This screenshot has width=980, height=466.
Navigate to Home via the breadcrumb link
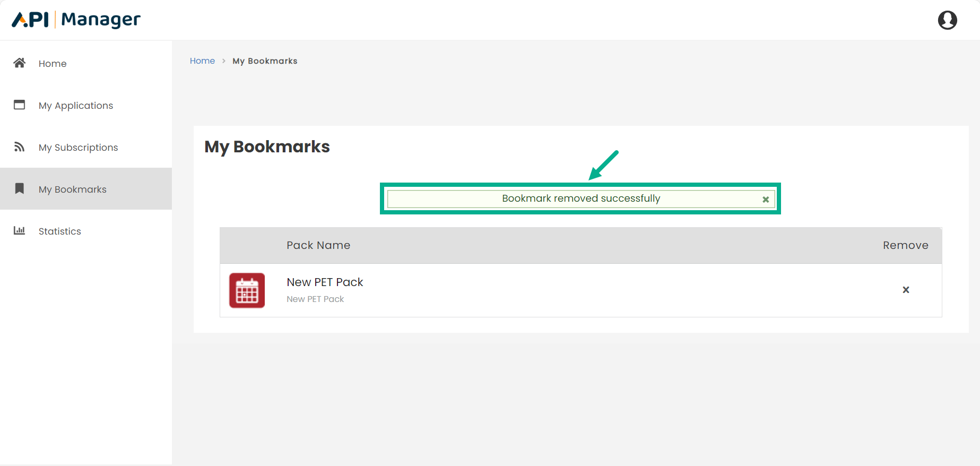tap(202, 61)
